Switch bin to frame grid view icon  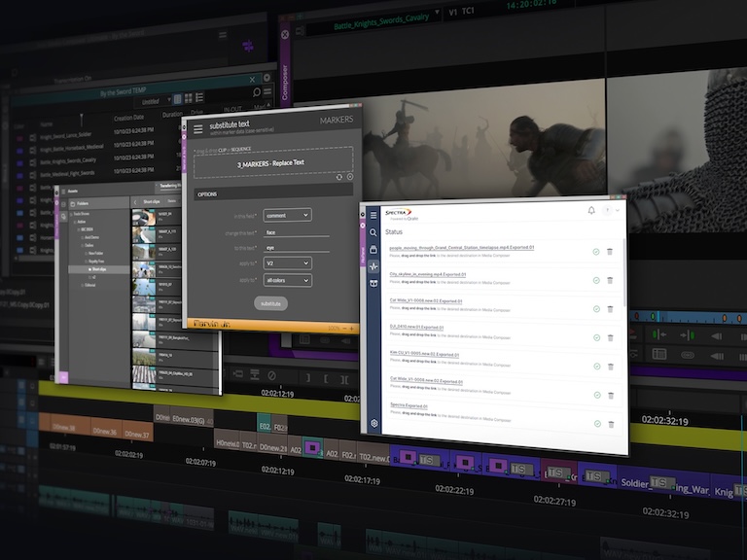click(189, 98)
